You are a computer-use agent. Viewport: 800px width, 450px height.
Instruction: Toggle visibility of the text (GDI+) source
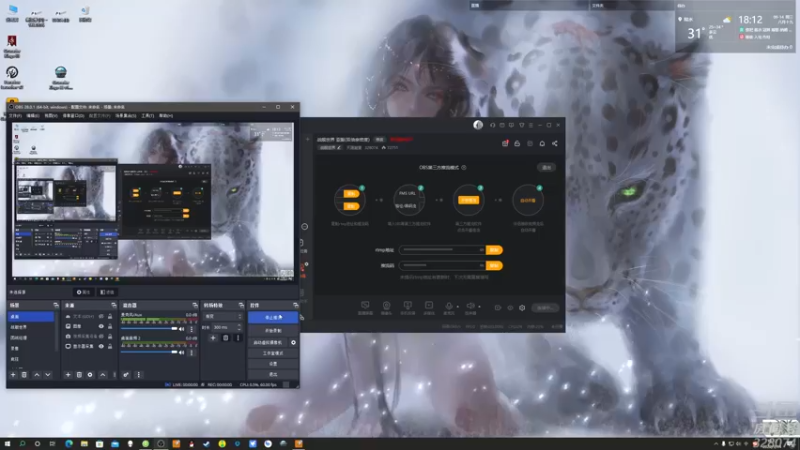(x=101, y=316)
